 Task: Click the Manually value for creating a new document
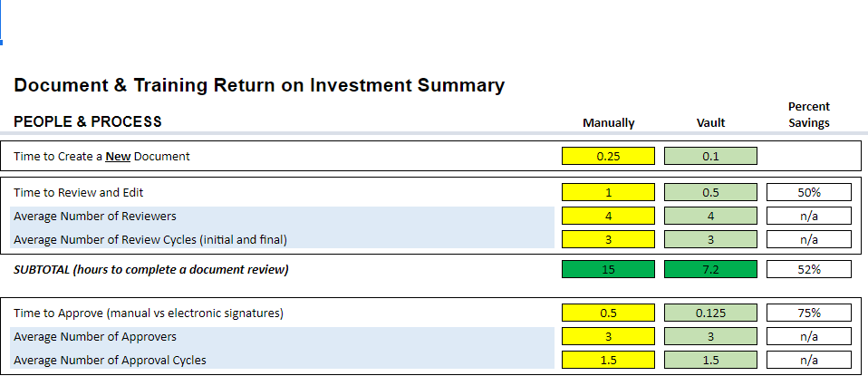[608, 156]
